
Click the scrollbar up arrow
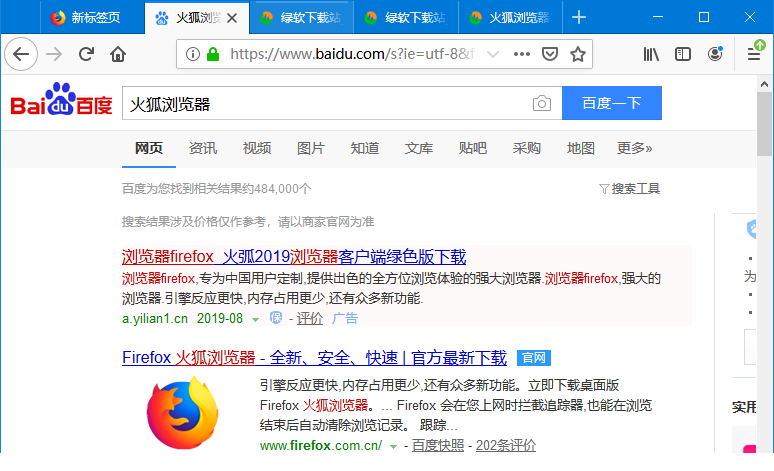pos(765,84)
